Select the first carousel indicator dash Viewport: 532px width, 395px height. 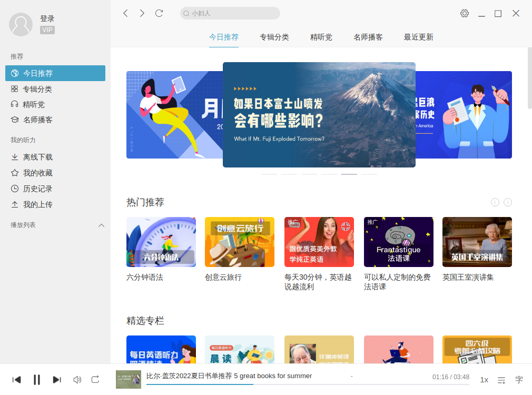269,174
